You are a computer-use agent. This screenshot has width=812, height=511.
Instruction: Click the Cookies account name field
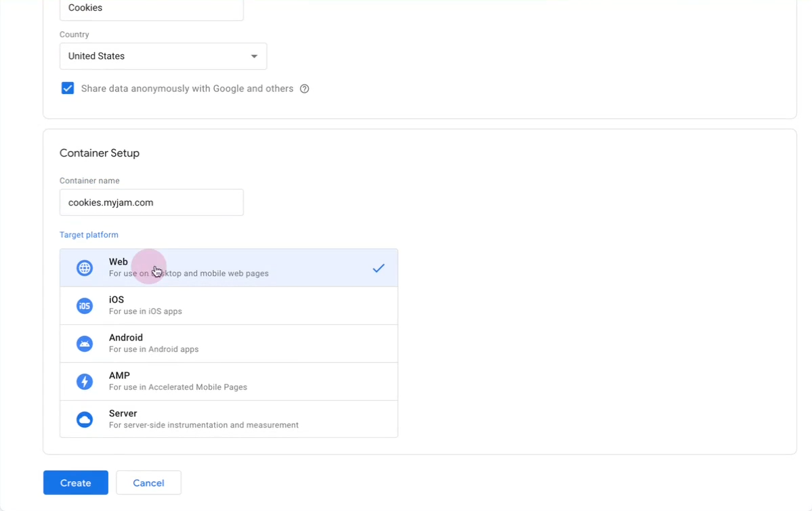coord(151,9)
